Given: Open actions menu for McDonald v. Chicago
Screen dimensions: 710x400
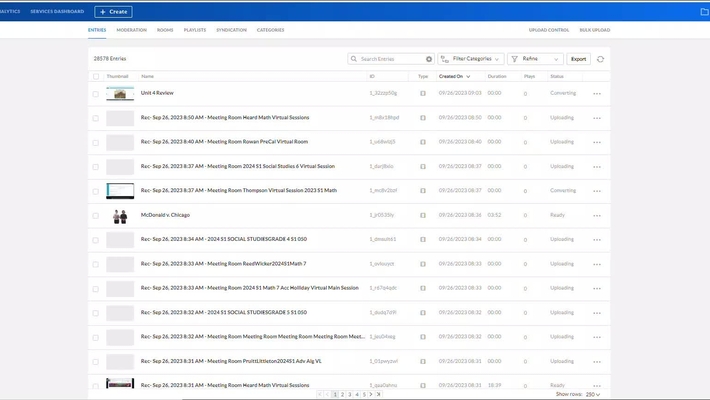Looking at the screenshot, I should point(597,216).
